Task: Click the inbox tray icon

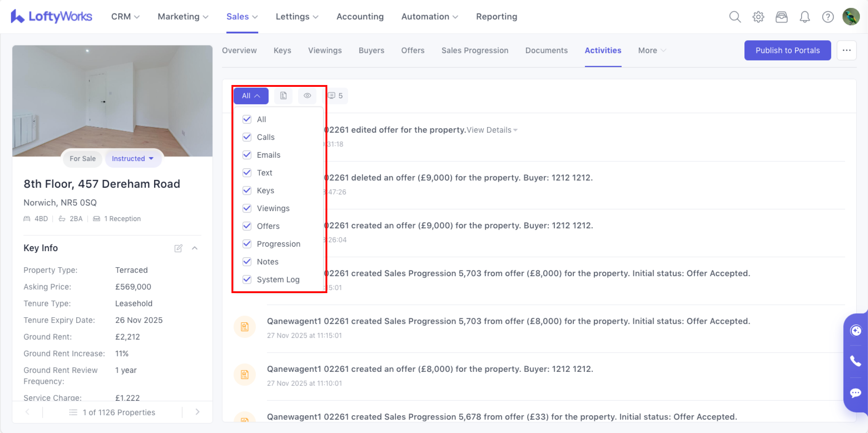Action: pos(782,17)
